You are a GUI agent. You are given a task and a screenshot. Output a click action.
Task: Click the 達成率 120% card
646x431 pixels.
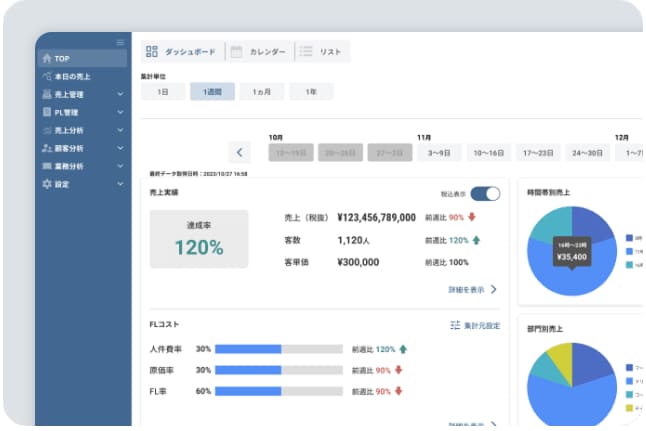point(199,239)
